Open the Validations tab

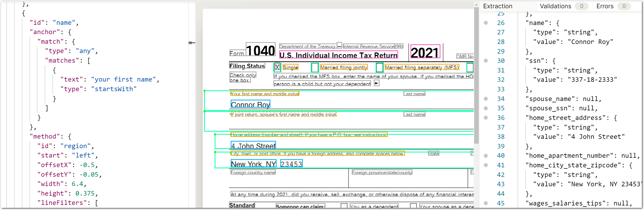(564, 6)
